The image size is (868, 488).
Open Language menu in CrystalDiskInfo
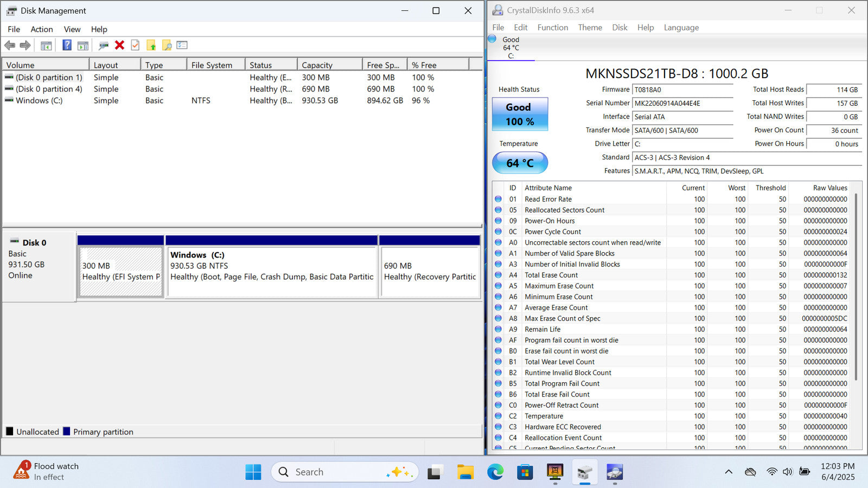click(x=681, y=28)
